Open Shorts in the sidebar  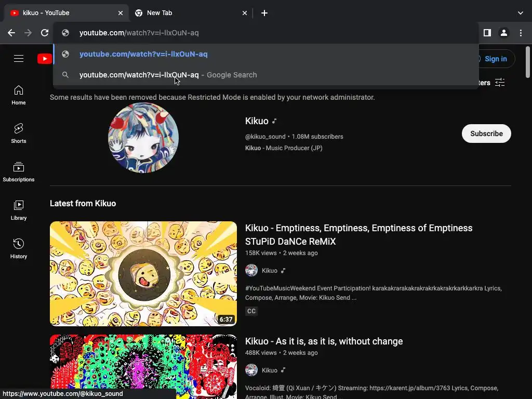19,134
